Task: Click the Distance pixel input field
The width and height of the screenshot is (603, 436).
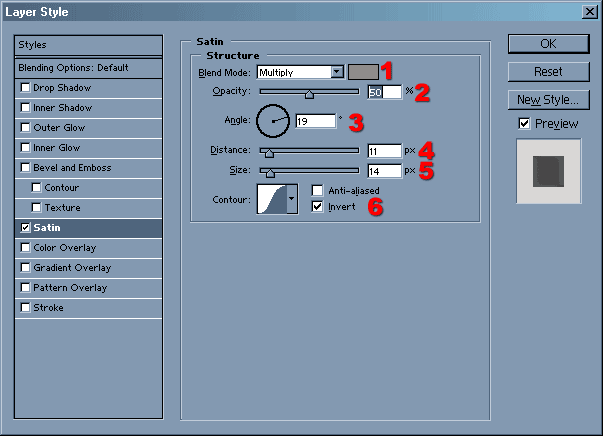Action: click(385, 151)
